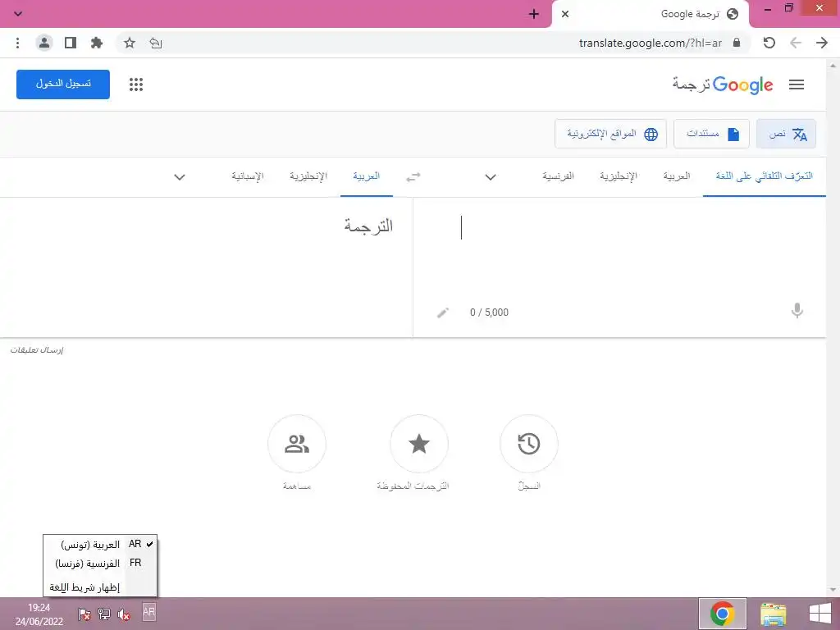Image resolution: width=840 pixels, height=630 pixels.
Task: Open the Google apps grid launcher
Action: [136, 84]
